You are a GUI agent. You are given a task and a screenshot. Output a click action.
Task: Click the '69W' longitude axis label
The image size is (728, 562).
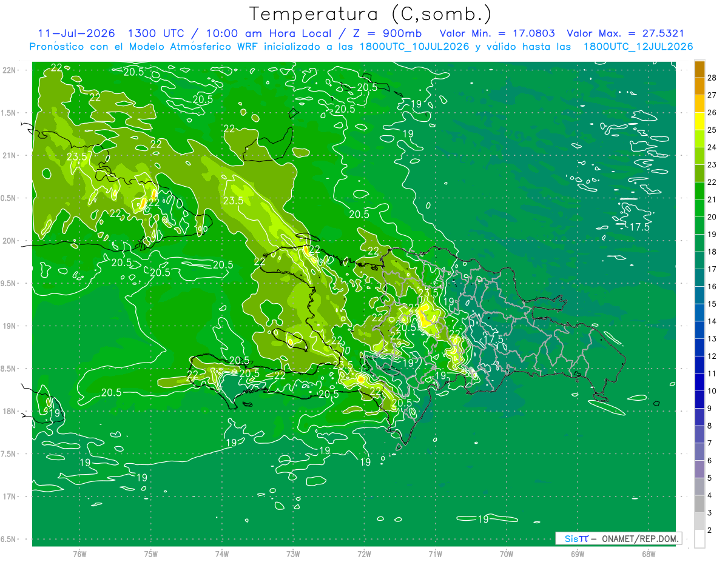pos(578,554)
